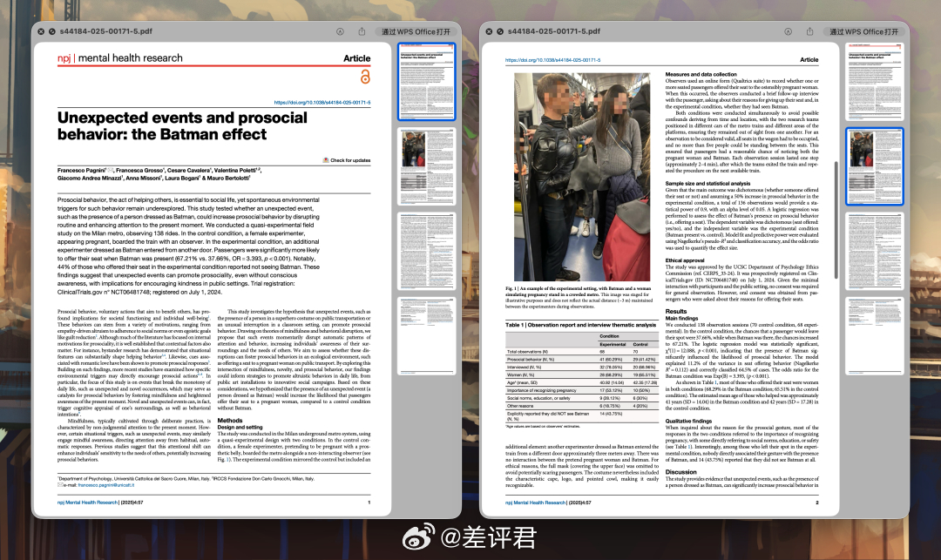This screenshot has height=560, width=941.
Task: Click the orange open access lock icon
Action: tap(364, 78)
